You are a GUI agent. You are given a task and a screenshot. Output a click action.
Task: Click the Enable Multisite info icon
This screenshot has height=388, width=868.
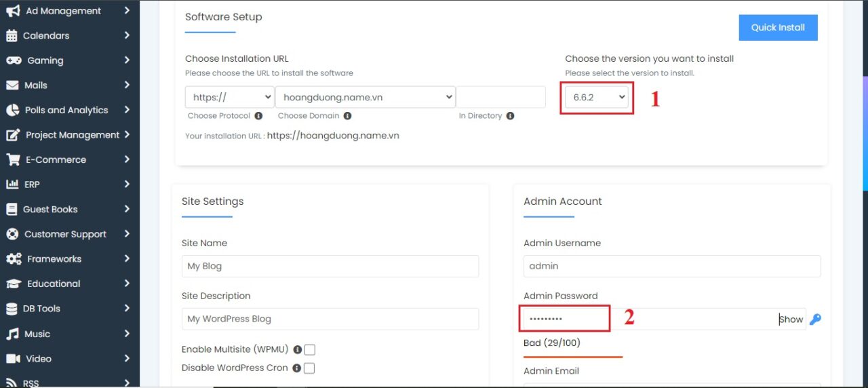pyautogui.click(x=297, y=350)
